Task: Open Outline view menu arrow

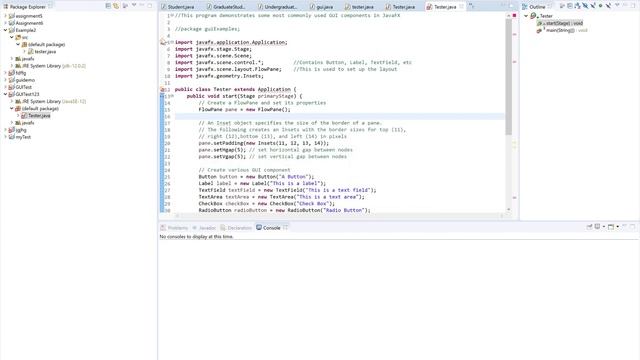Action: pos(617,6)
